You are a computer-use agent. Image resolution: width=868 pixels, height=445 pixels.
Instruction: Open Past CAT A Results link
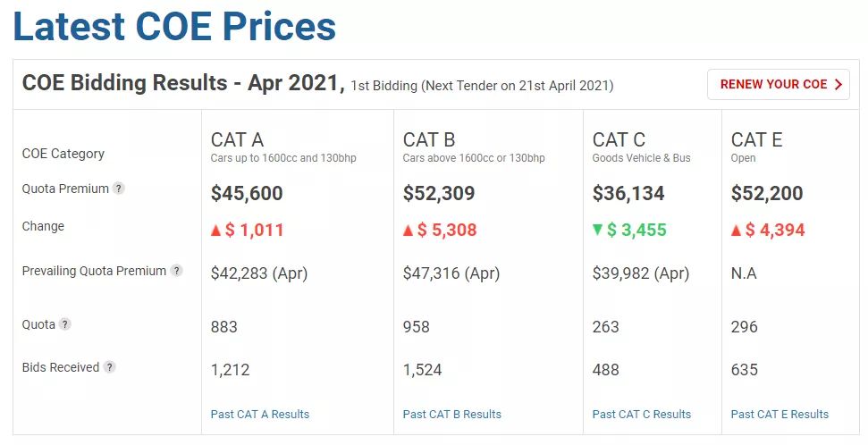click(260, 415)
